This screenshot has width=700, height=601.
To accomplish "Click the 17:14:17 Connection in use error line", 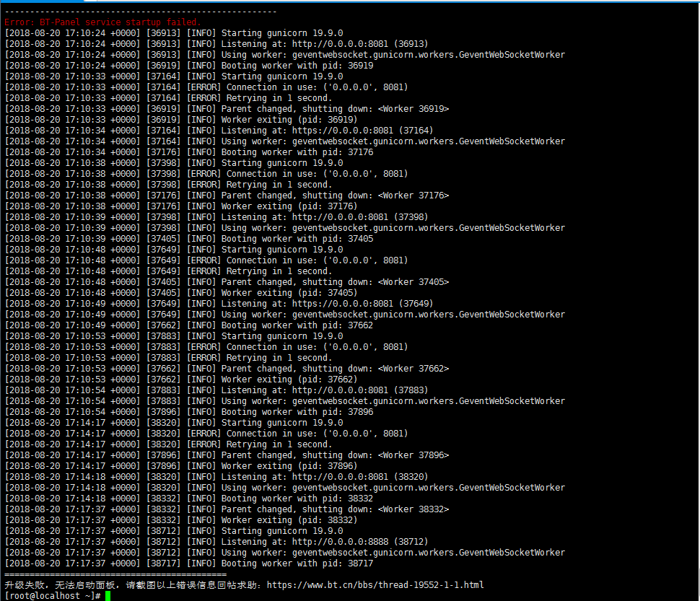I will pos(206,434).
